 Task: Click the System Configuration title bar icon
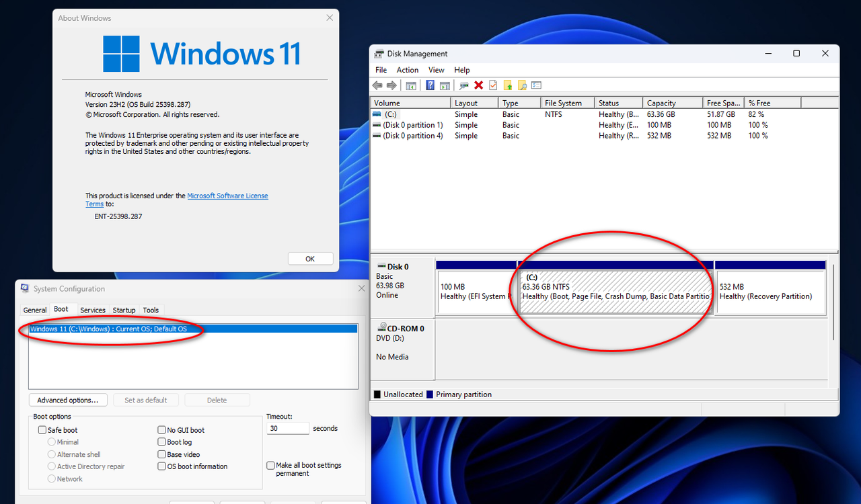tap(26, 289)
